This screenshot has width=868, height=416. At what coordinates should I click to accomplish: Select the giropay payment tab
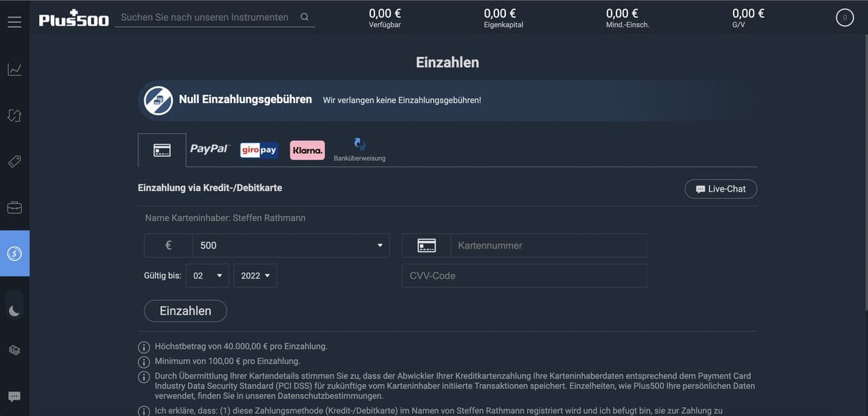point(259,150)
